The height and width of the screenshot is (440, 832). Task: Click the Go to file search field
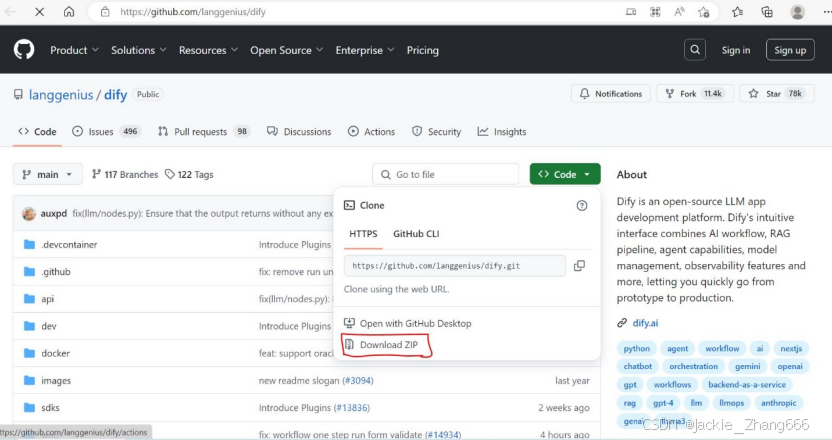[x=445, y=174]
